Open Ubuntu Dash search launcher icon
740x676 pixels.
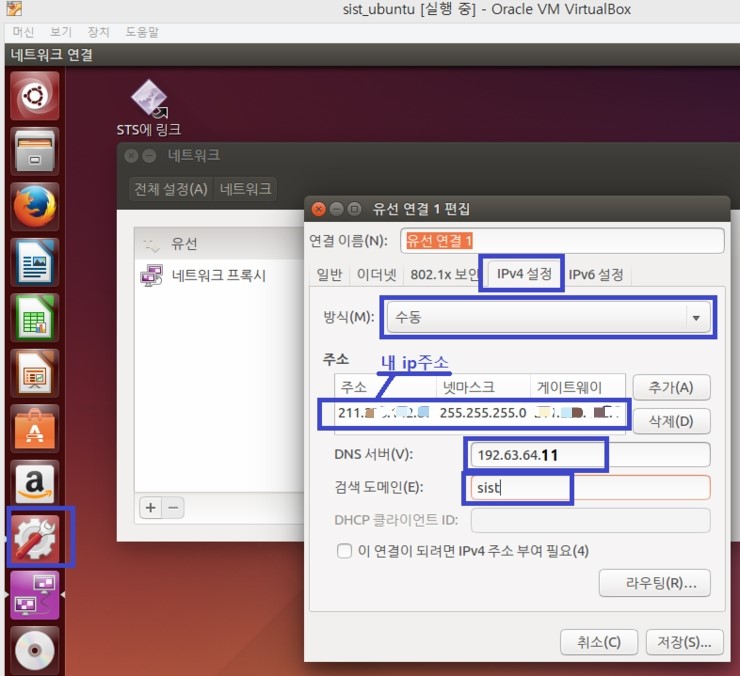(35, 96)
